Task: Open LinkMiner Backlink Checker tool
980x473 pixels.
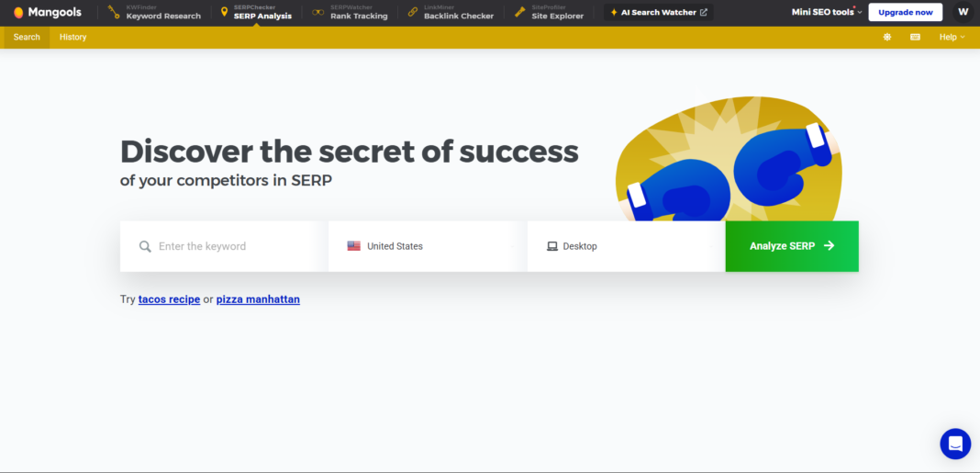Action: coord(450,12)
